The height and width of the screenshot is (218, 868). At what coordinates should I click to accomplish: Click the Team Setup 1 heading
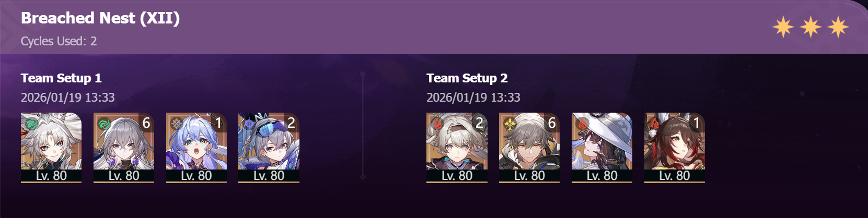(x=61, y=78)
